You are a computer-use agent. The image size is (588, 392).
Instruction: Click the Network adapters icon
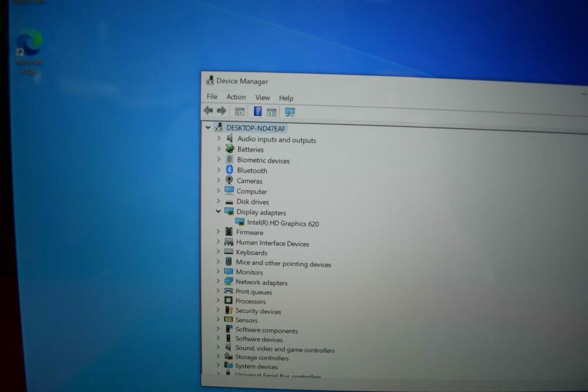click(228, 281)
